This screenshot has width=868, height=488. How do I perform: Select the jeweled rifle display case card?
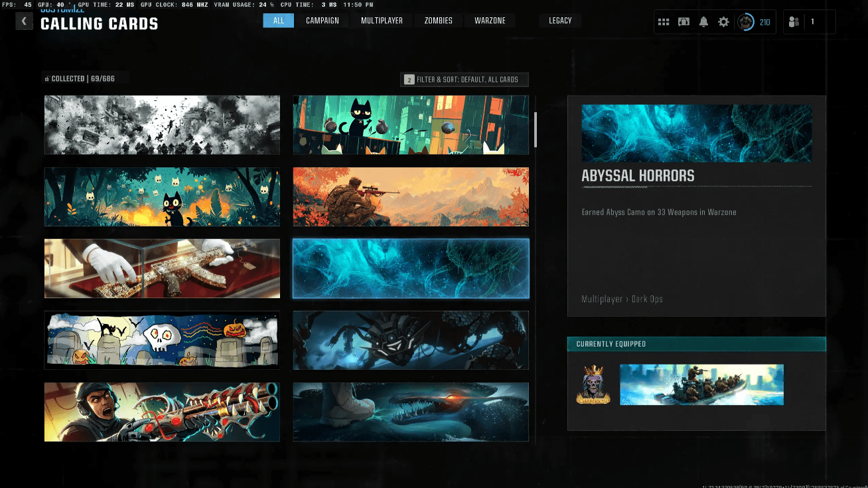[x=162, y=268]
